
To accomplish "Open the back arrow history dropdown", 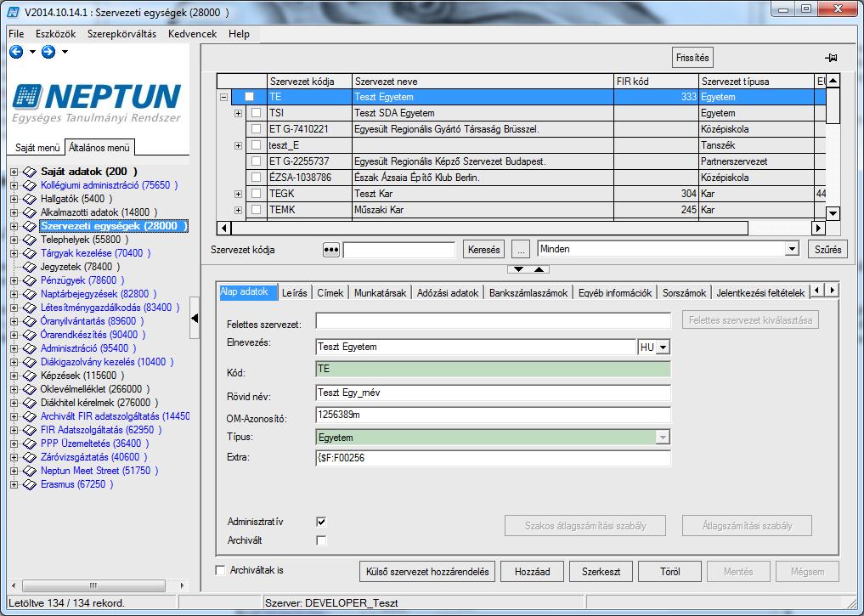I will click(32, 52).
